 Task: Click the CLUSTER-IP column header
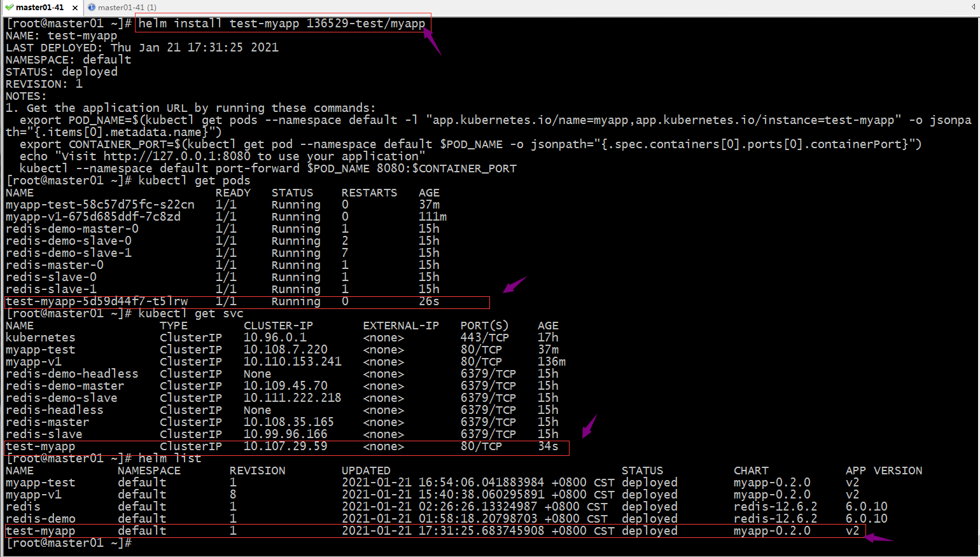point(278,326)
